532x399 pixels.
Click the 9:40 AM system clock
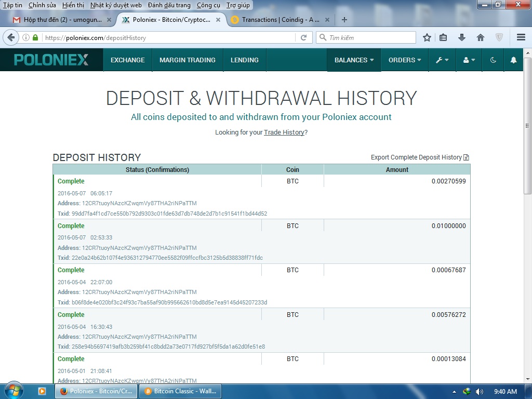(x=505, y=392)
